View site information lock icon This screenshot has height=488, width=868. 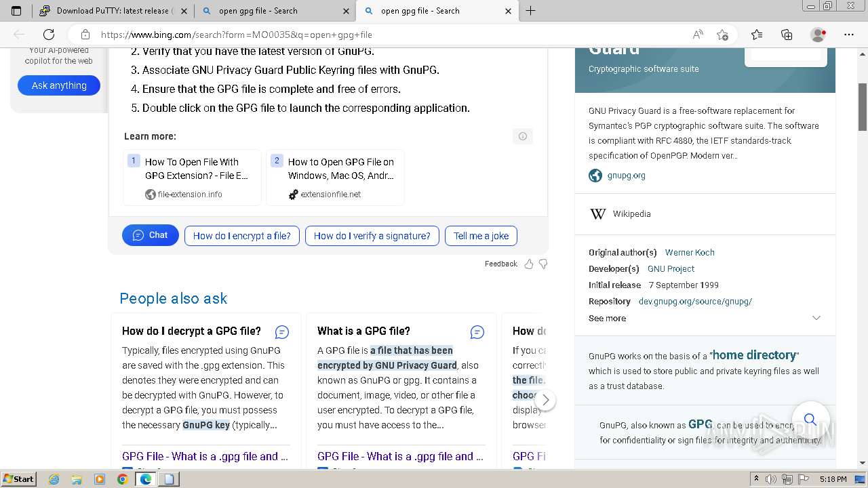pyautogui.click(x=85, y=35)
